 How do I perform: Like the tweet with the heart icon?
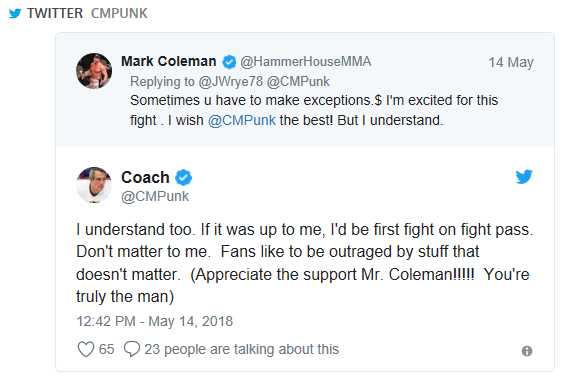[x=86, y=349]
